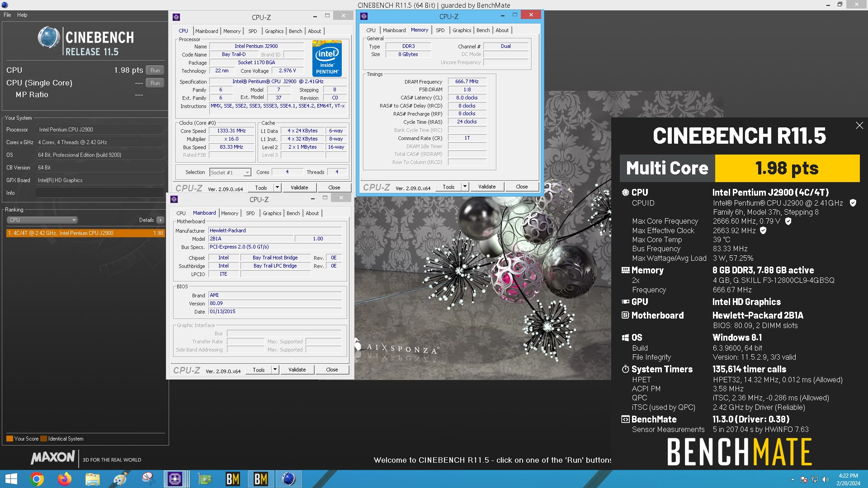Click the CPUID verified shield icon
868x488 pixels.
[853, 203]
